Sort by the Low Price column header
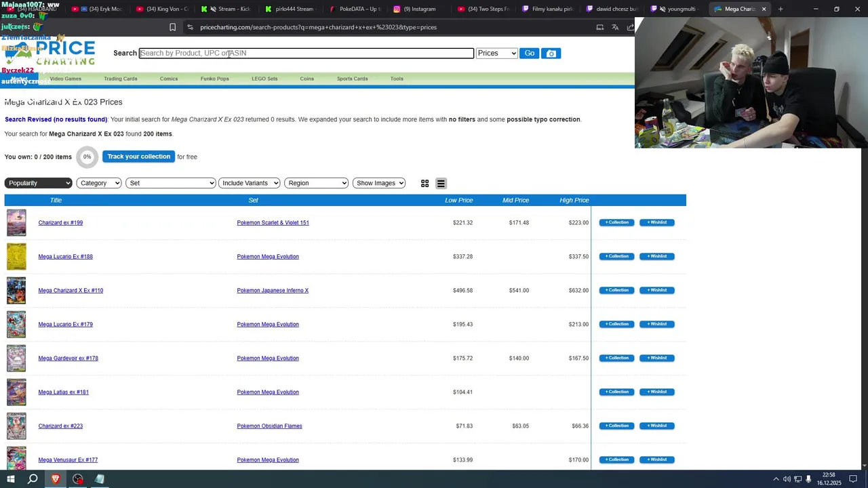868x488 pixels. click(459, 201)
